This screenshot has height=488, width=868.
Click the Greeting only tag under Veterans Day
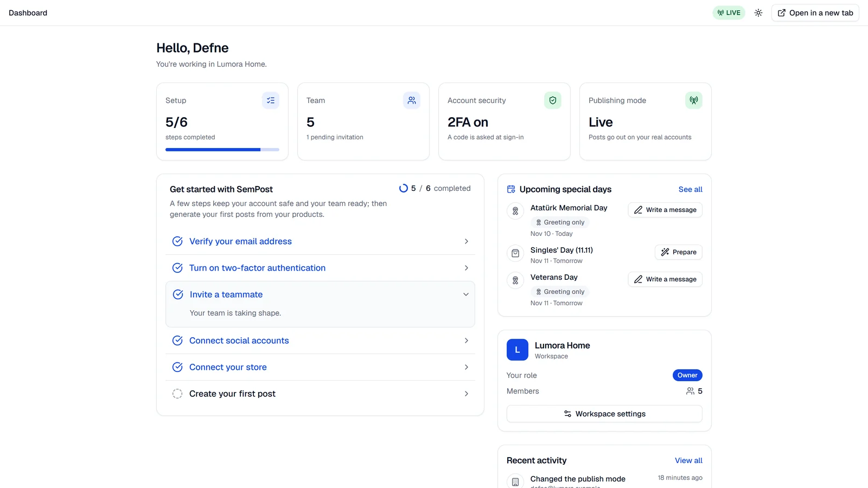point(560,292)
